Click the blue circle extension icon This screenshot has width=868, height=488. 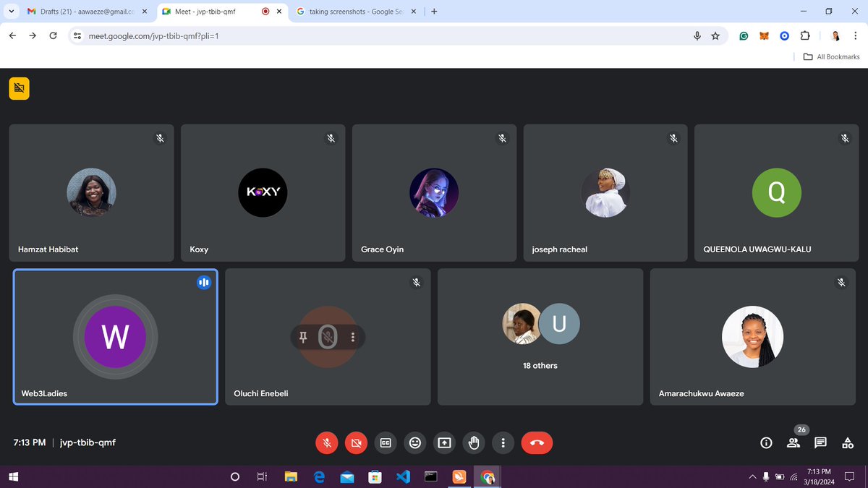coord(784,35)
